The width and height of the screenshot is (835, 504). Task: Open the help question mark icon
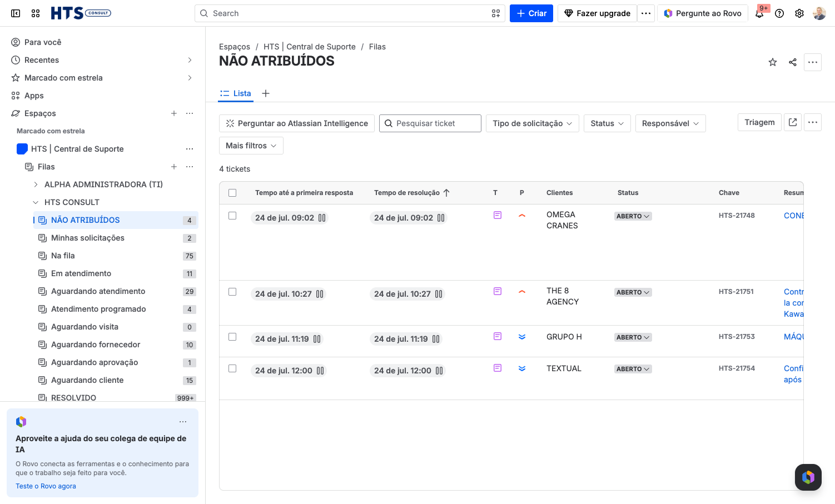point(779,13)
